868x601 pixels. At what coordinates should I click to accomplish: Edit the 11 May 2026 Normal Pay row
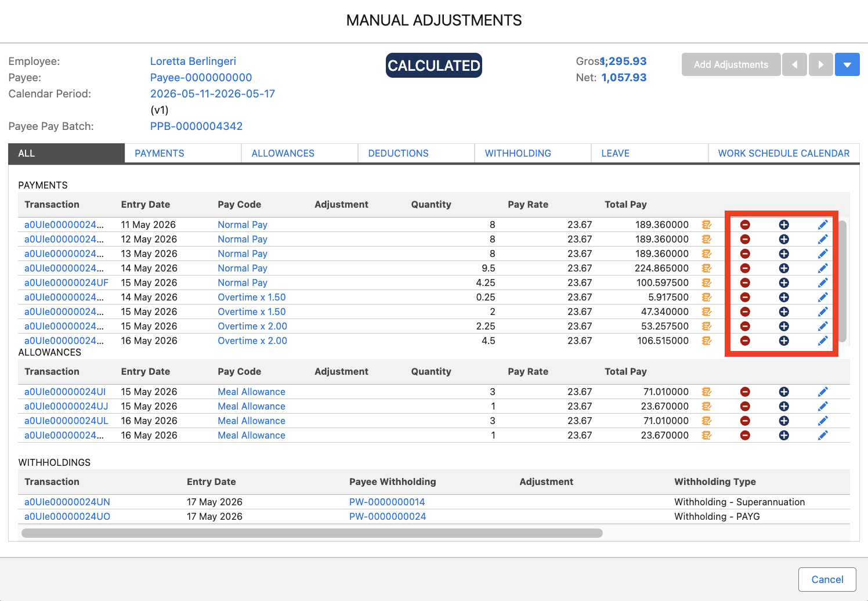(x=823, y=225)
